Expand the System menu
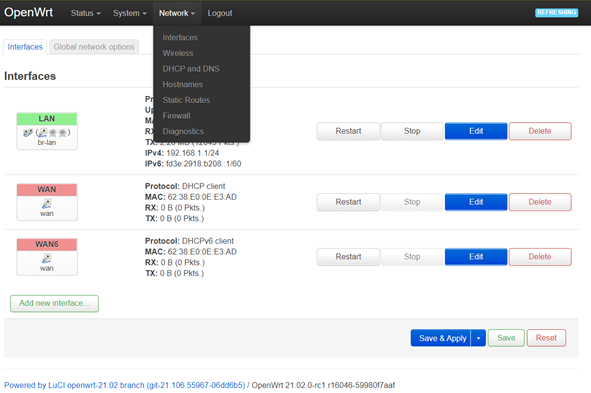This screenshot has height=393, width=591. coord(130,13)
